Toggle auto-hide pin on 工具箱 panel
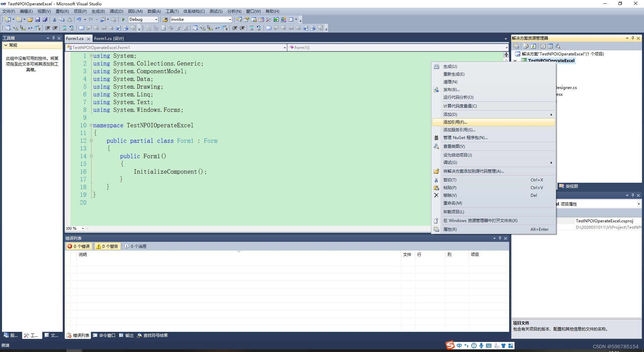This screenshot has height=352, width=644. pos(53,38)
